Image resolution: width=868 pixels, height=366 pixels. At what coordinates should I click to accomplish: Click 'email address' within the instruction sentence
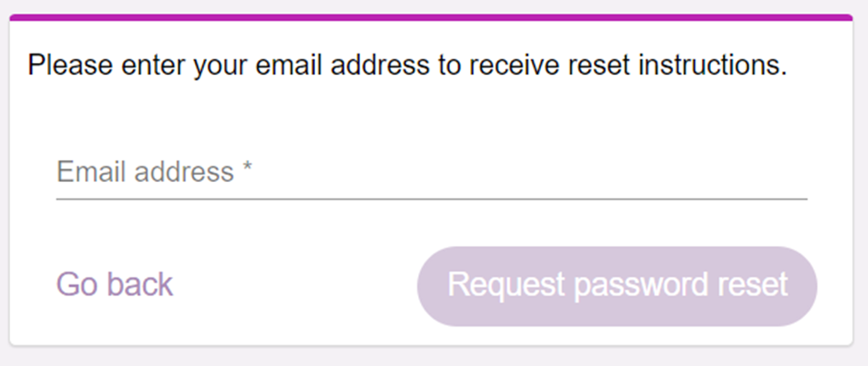(x=343, y=65)
